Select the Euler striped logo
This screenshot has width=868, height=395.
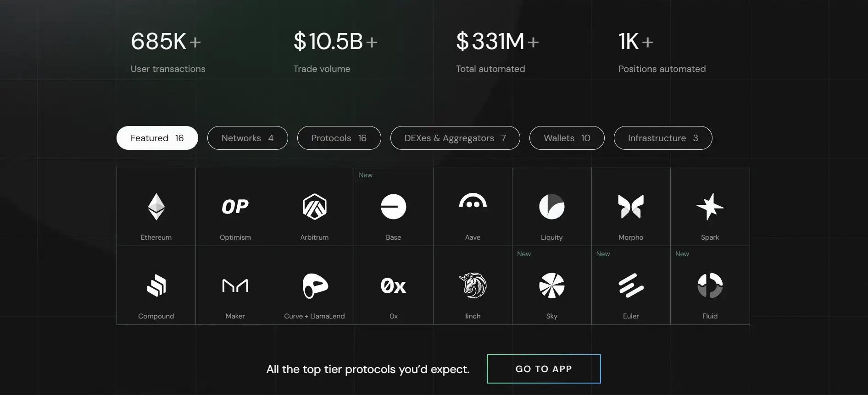point(631,285)
